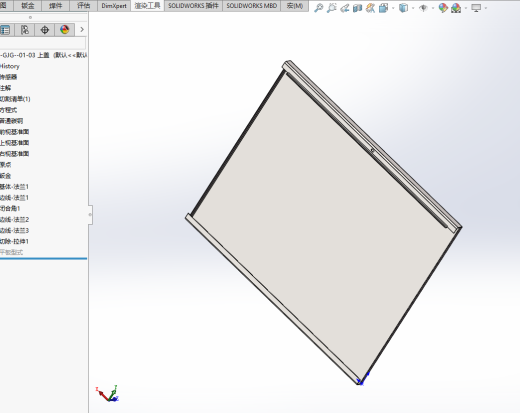
Task: Click the Dynamic Annotation Views icon
Action: click(x=370, y=8)
